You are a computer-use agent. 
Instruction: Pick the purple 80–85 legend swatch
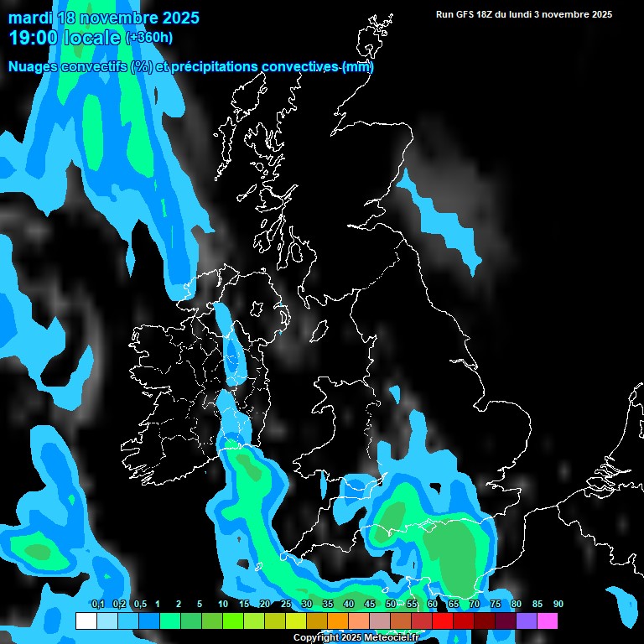click(x=527, y=621)
